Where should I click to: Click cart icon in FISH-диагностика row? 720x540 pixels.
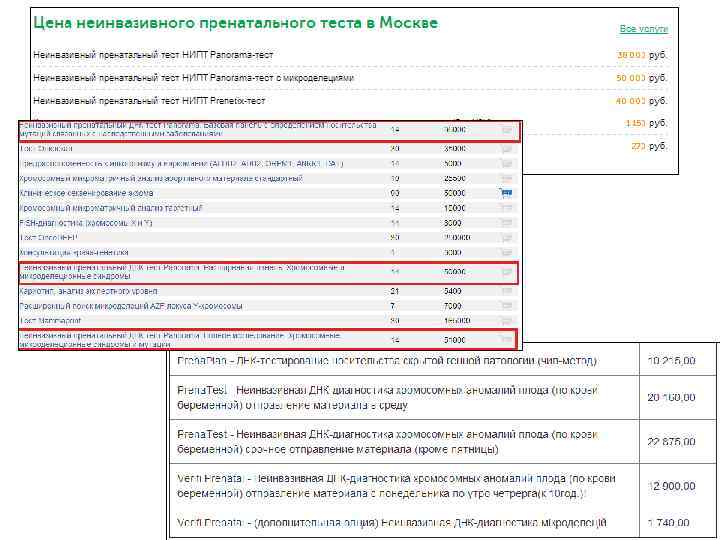506,223
